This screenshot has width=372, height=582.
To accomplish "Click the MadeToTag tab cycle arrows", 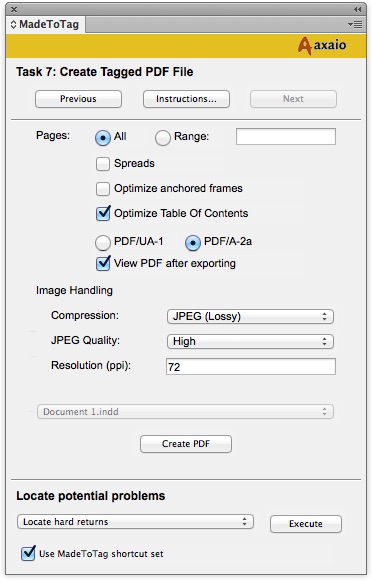I will pyautogui.click(x=13, y=24).
